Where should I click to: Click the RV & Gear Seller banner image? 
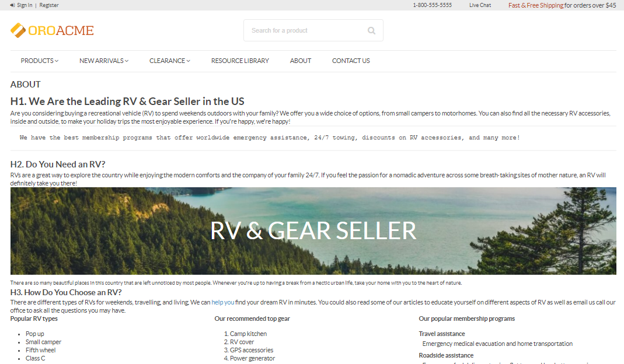click(x=313, y=231)
